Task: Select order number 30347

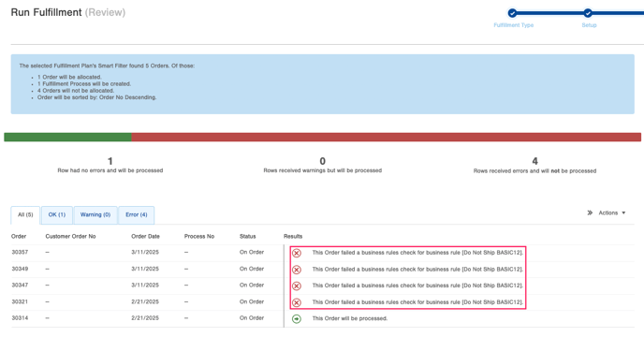Action: point(20,286)
